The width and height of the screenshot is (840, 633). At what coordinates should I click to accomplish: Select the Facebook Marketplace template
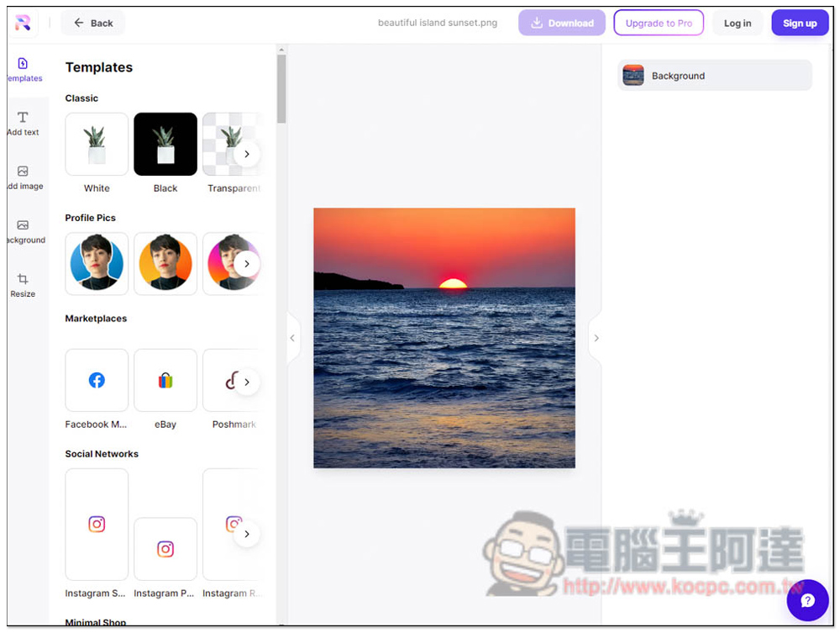pos(97,381)
